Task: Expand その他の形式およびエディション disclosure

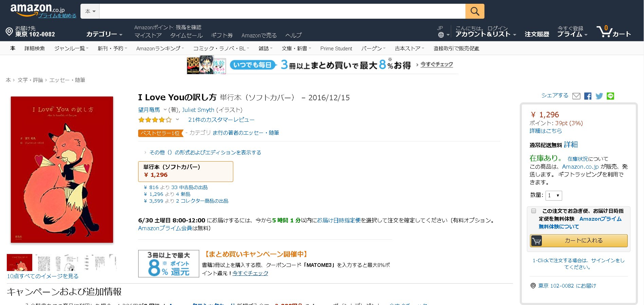Action: [x=203, y=153]
